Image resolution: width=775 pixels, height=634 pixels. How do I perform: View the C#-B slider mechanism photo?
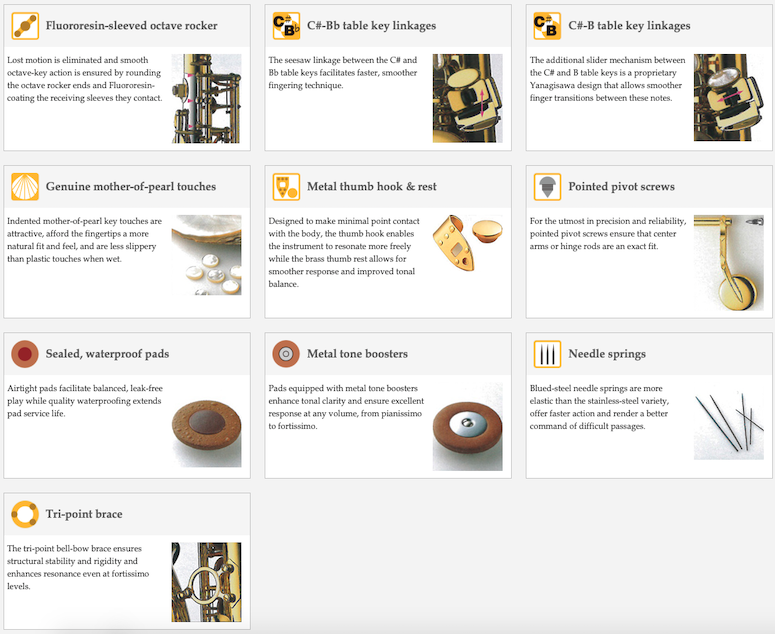click(729, 97)
